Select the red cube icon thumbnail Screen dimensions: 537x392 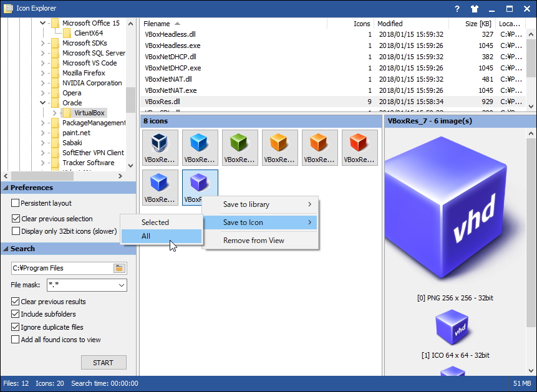pyautogui.click(x=360, y=148)
